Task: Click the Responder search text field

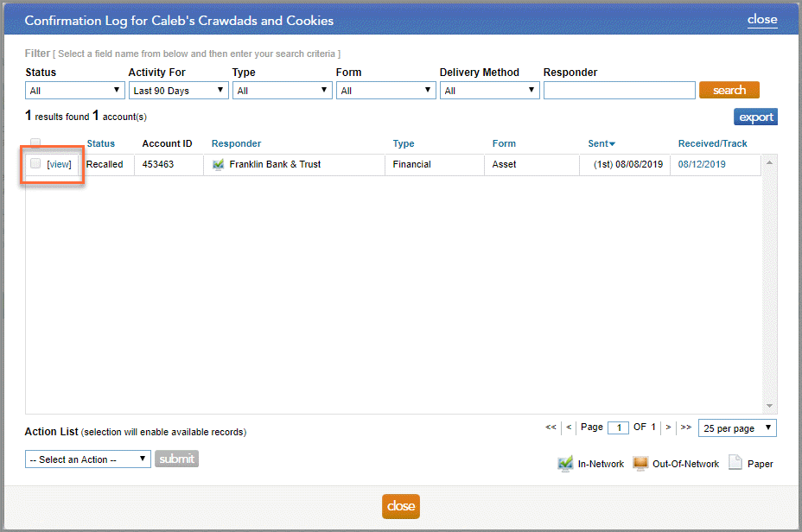Action: pos(619,91)
